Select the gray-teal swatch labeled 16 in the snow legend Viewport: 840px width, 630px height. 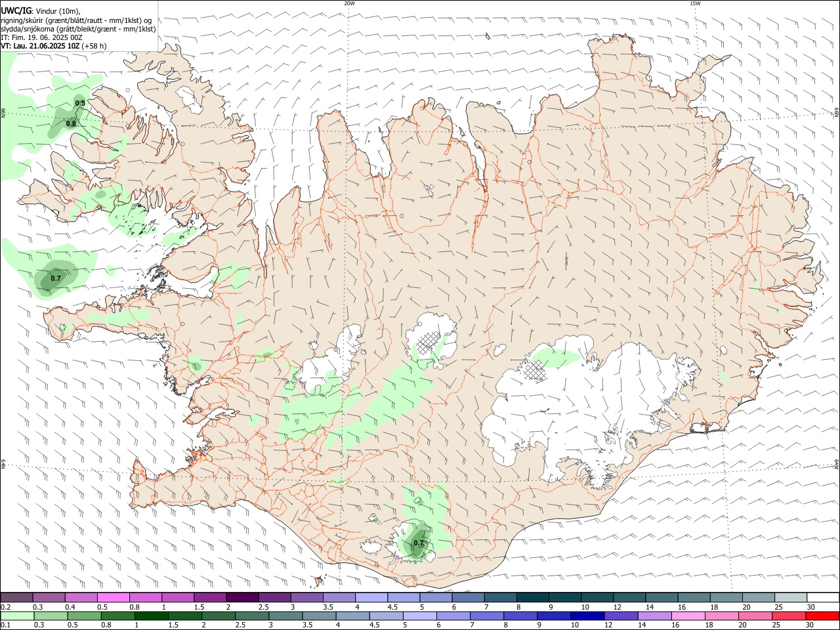pyautogui.click(x=693, y=597)
